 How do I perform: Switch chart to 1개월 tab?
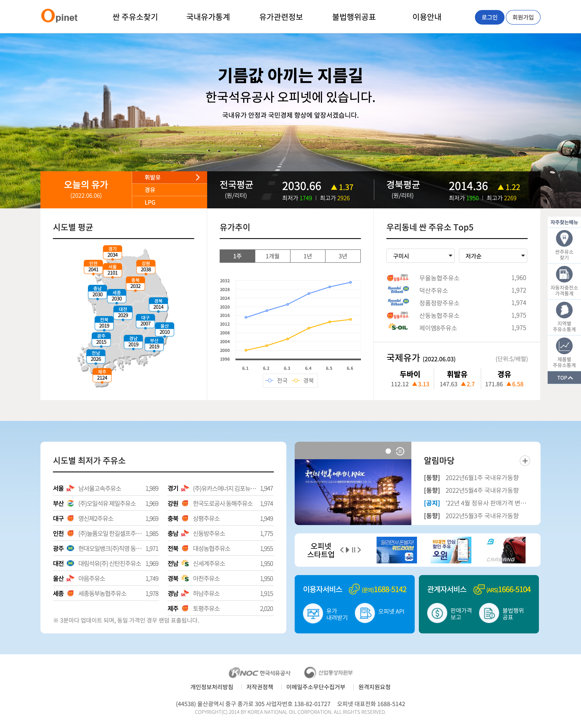(272, 256)
